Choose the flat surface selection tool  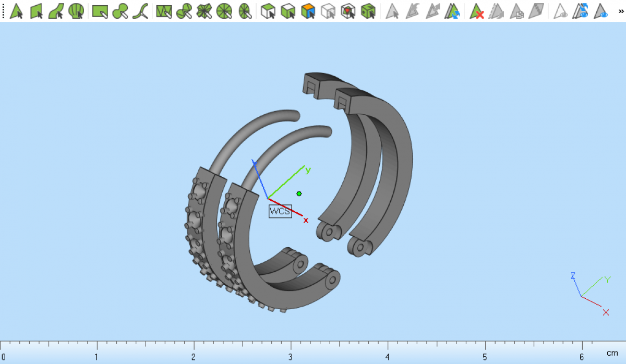point(37,11)
